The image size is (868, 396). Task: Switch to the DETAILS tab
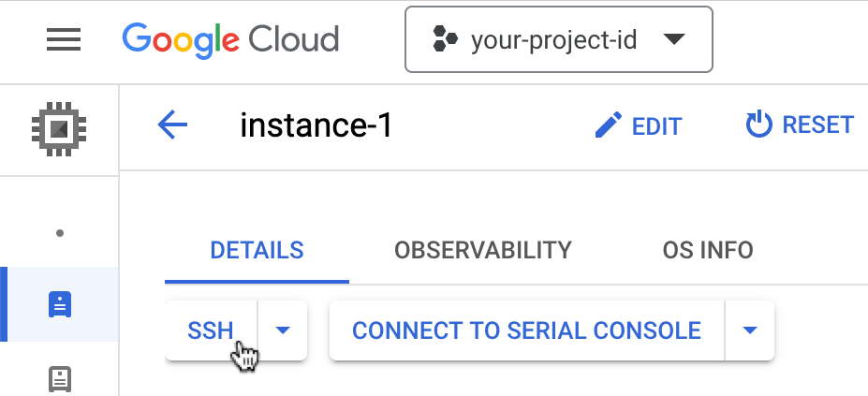257,251
